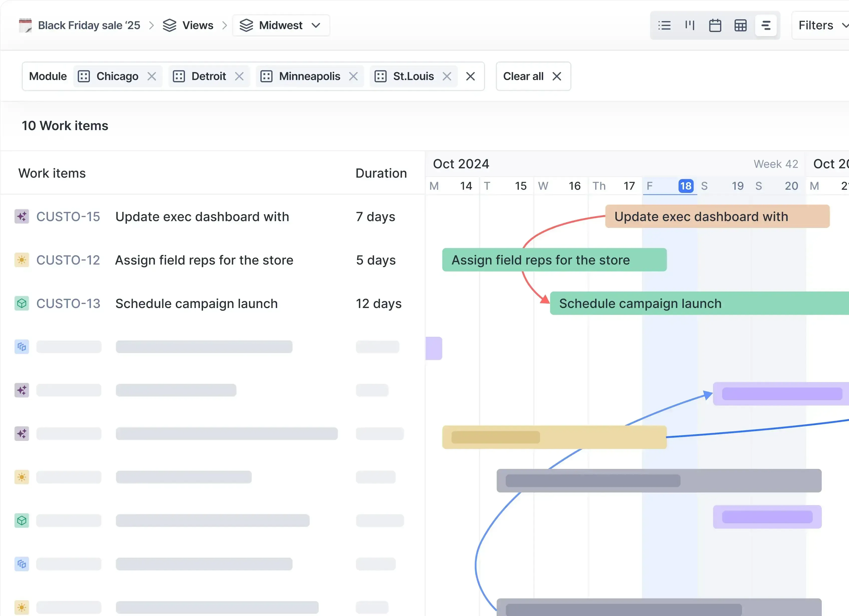Click the CUSTO-13 cube work item icon

coord(22,303)
